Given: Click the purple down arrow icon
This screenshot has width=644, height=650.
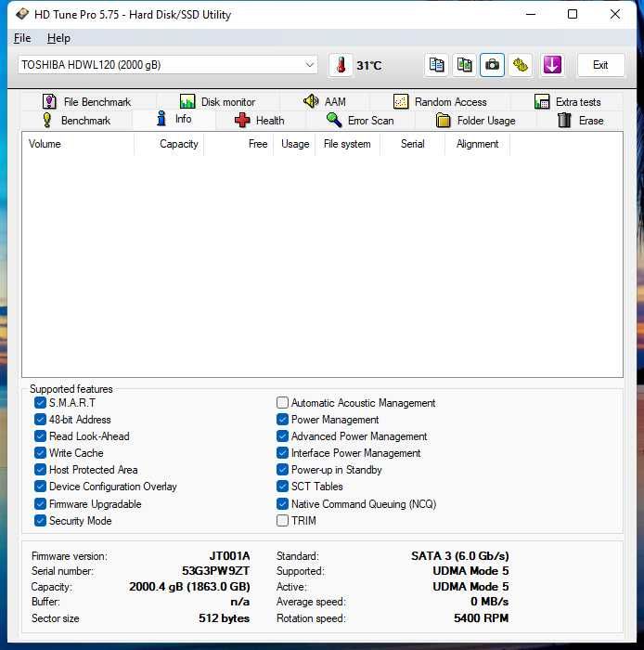Looking at the screenshot, I should tap(552, 65).
